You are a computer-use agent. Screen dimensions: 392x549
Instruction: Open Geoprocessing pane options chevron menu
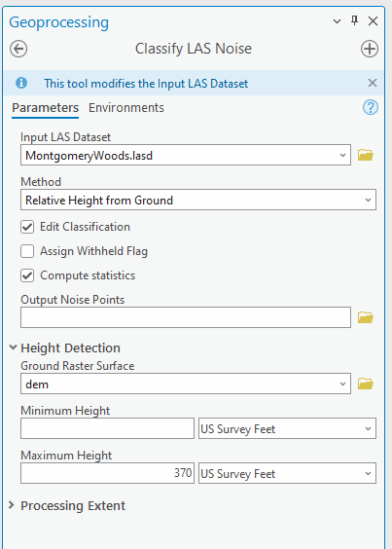click(x=338, y=21)
